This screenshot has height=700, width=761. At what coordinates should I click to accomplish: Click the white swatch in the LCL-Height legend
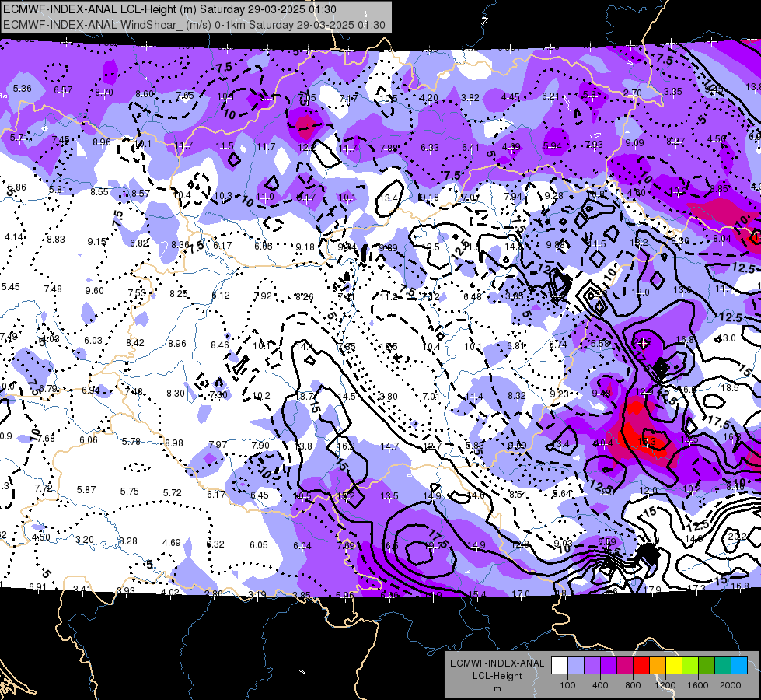tap(559, 666)
